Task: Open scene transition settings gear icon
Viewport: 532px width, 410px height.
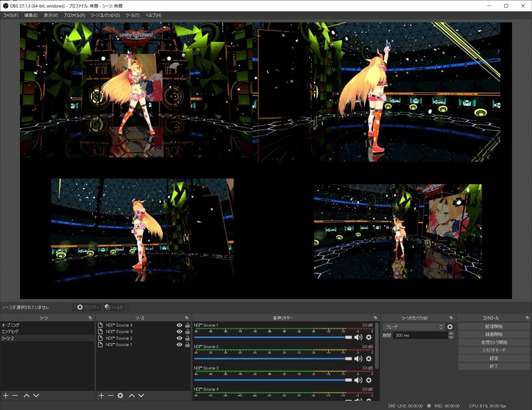Action: tap(451, 326)
